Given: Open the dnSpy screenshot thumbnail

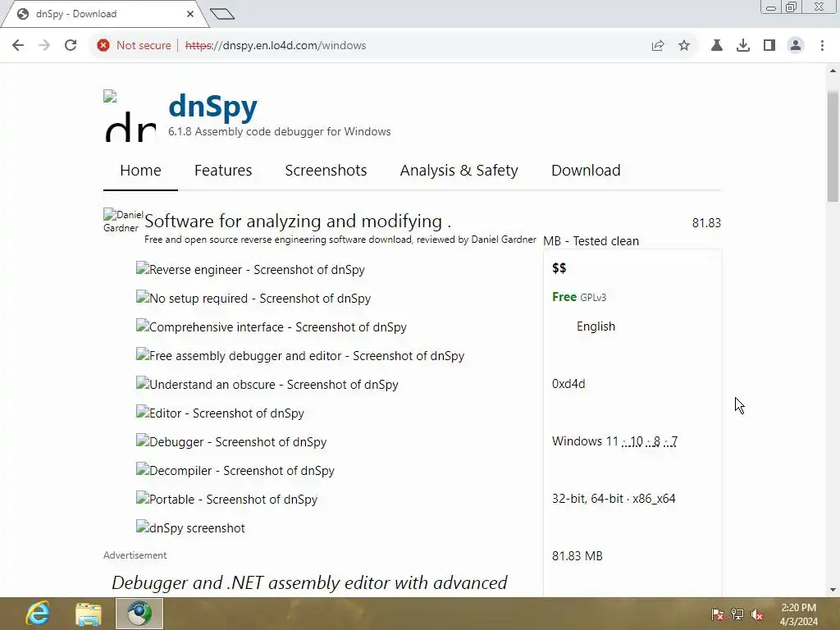Looking at the screenshot, I should coord(190,527).
